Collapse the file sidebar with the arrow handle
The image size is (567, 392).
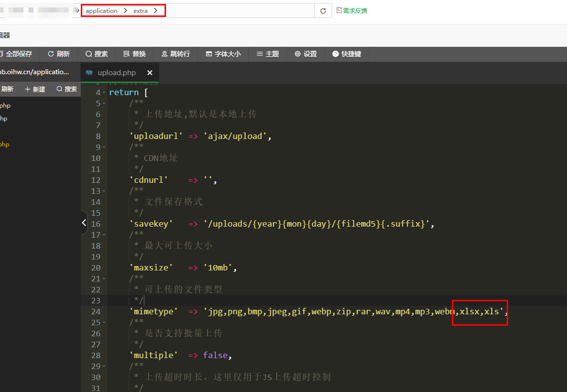[84, 223]
